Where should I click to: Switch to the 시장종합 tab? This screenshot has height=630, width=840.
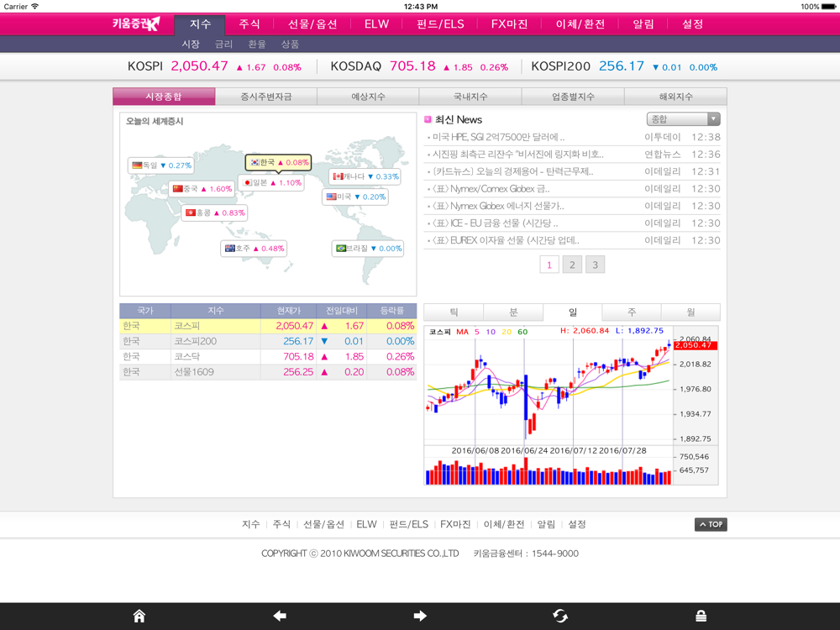164,97
